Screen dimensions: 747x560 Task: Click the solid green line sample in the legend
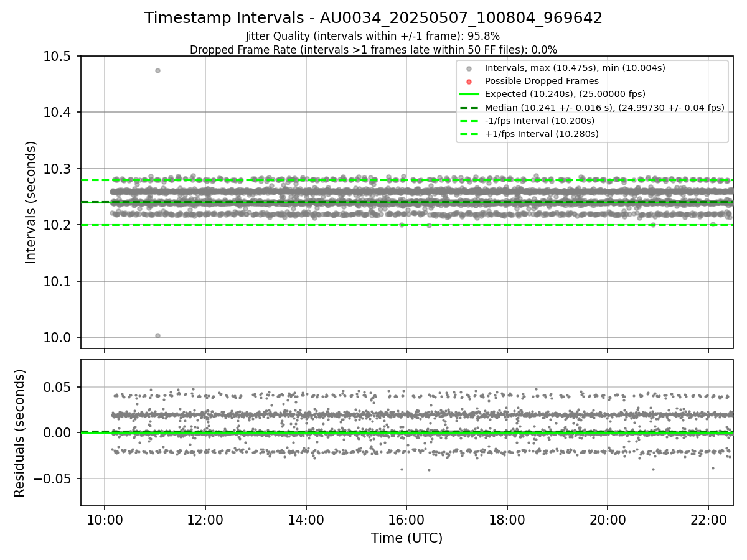[469, 95]
